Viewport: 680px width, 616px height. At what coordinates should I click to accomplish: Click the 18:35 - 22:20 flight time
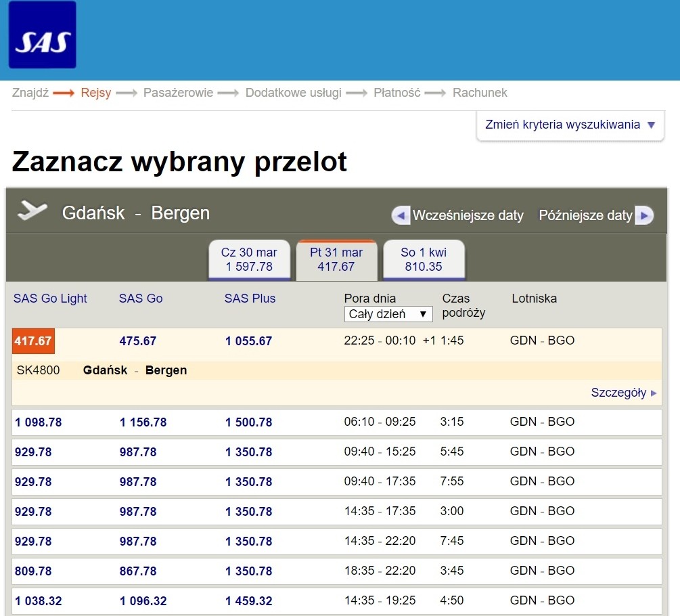380,571
